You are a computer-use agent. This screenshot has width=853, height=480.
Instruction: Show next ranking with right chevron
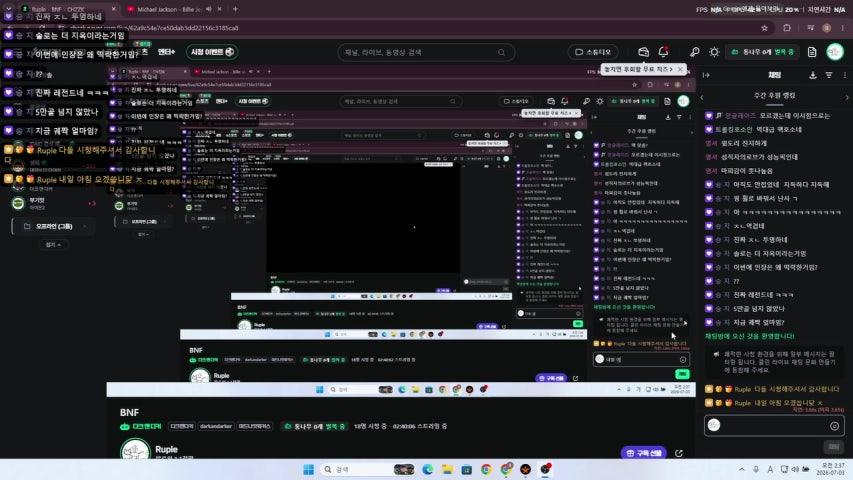(846, 97)
